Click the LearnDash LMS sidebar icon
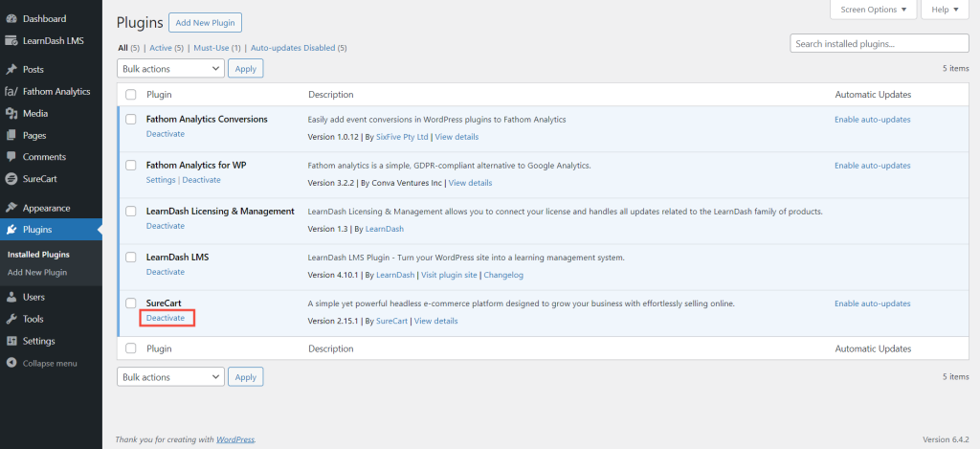 point(11,40)
